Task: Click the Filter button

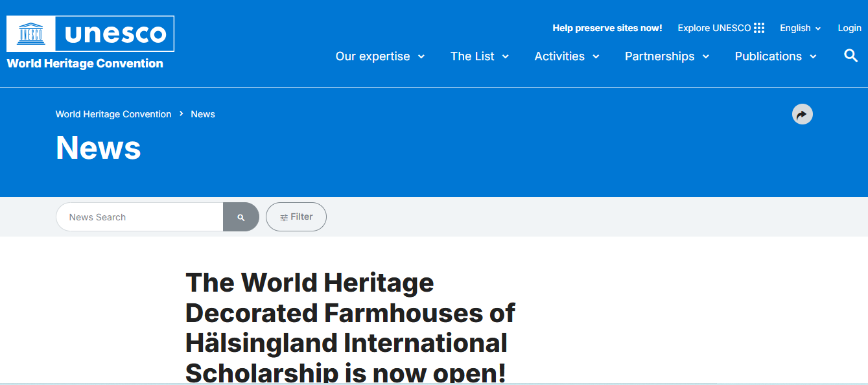Action: click(x=296, y=216)
